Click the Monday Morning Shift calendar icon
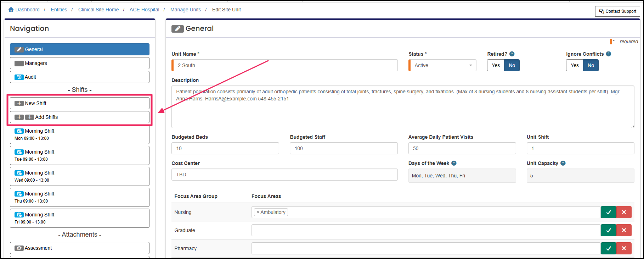 coord(19,131)
